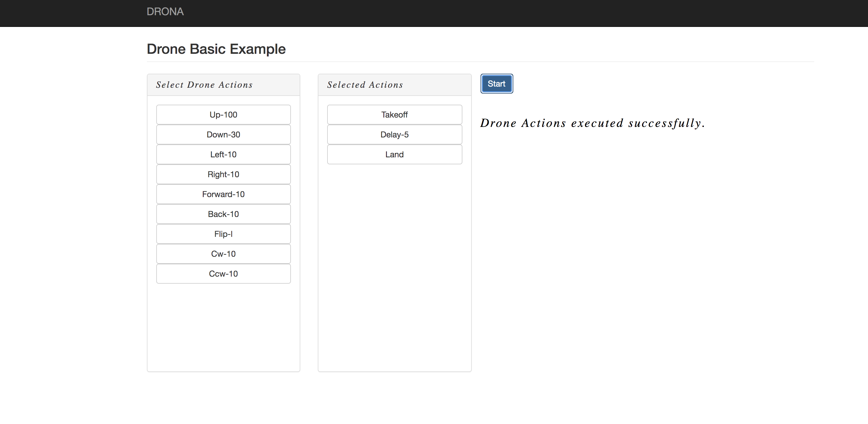Click the executed successfully status message
The height and width of the screenshot is (424, 868).
(x=592, y=123)
